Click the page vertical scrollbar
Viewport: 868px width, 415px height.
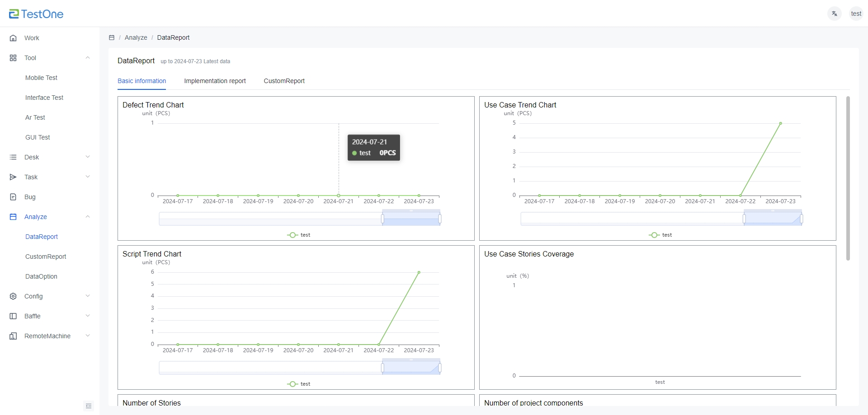(x=848, y=178)
